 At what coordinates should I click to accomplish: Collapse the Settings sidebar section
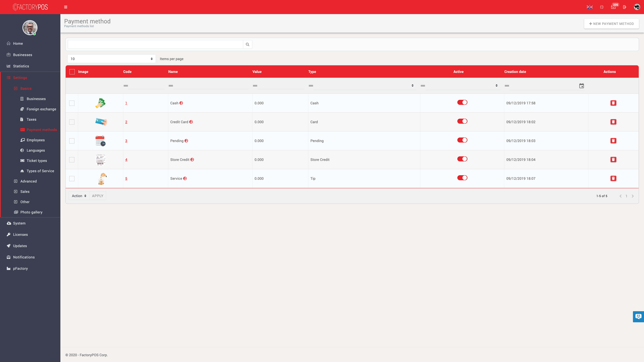coord(20,78)
